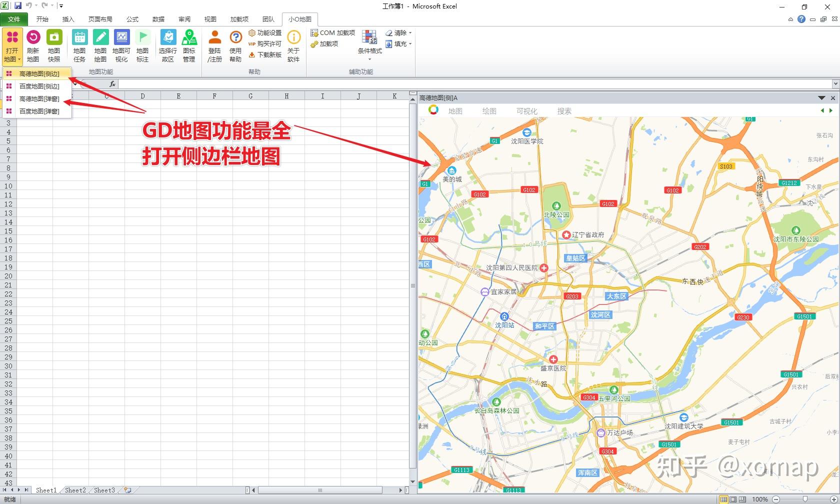Click 下载新版 download option

tap(265, 55)
